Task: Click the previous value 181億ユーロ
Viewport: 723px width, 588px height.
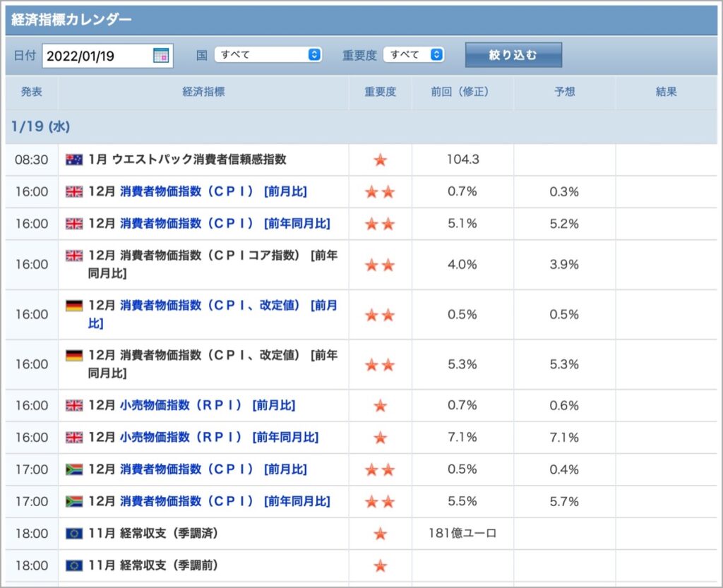Action: pos(462,533)
